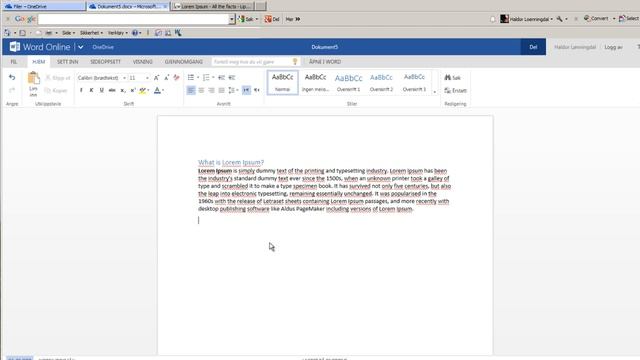Click Søk (find) with binoculars icon
Image resolution: width=640 pixels, height=360 pixels.
[452, 78]
